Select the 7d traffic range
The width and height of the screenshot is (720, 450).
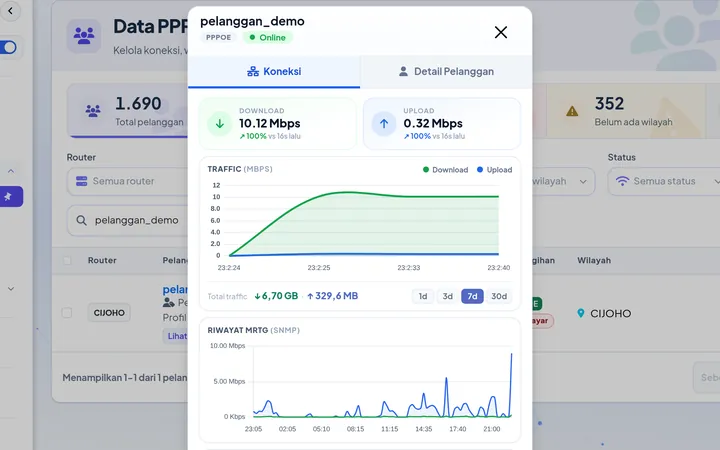coord(472,296)
